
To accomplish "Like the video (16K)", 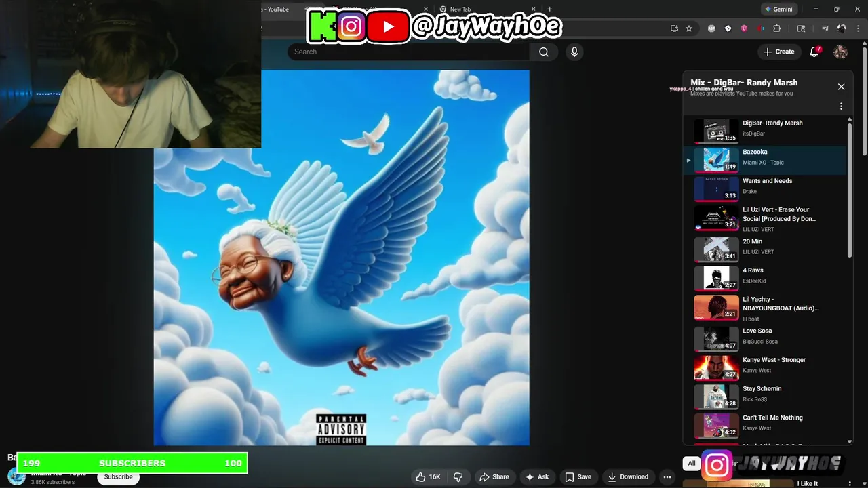I will click(429, 476).
